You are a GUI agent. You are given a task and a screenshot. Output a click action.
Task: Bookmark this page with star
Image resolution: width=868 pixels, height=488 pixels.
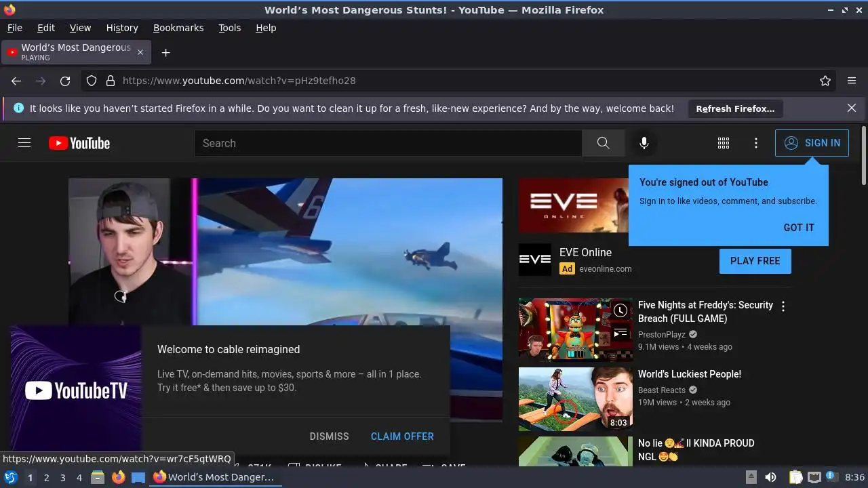825,81
